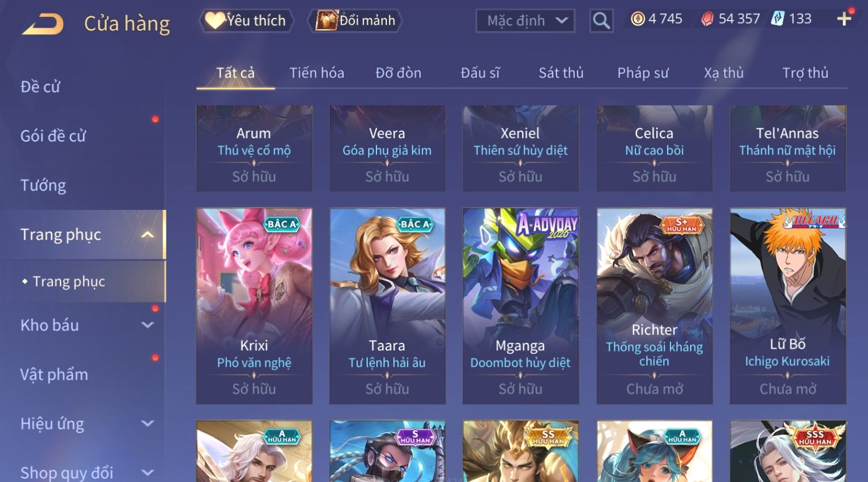Tap the golden back arrow icon
The image size is (868, 482).
point(43,24)
